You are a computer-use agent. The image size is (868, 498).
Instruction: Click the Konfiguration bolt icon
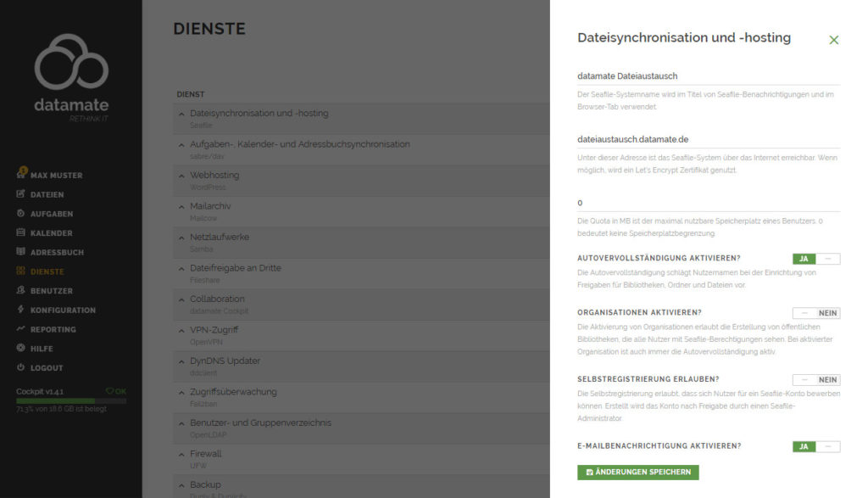pos(20,309)
